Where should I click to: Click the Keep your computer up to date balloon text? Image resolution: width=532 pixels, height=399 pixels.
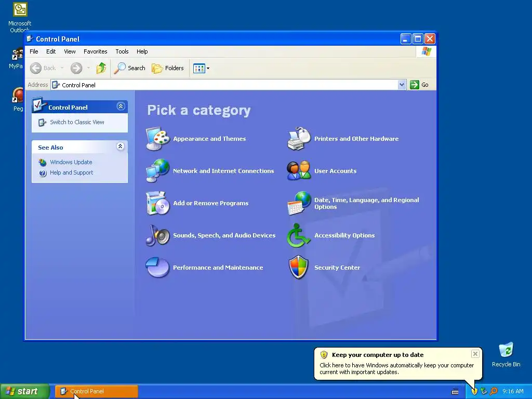click(378, 355)
